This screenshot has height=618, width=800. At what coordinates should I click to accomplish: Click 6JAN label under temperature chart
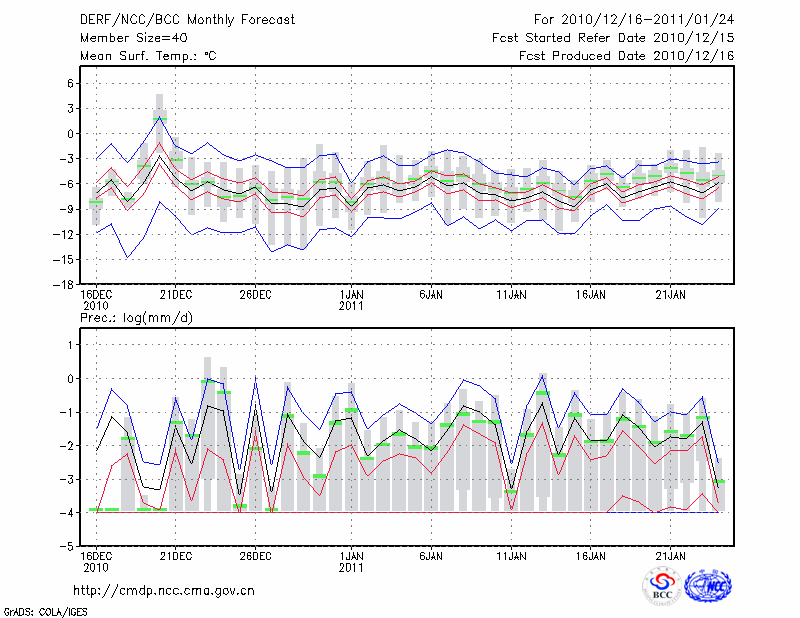tap(431, 294)
